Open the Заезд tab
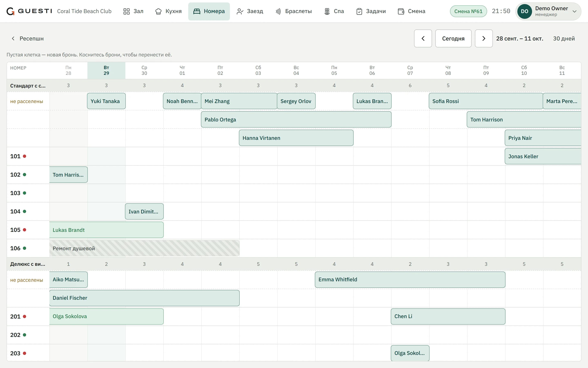588x368 pixels. point(250,11)
